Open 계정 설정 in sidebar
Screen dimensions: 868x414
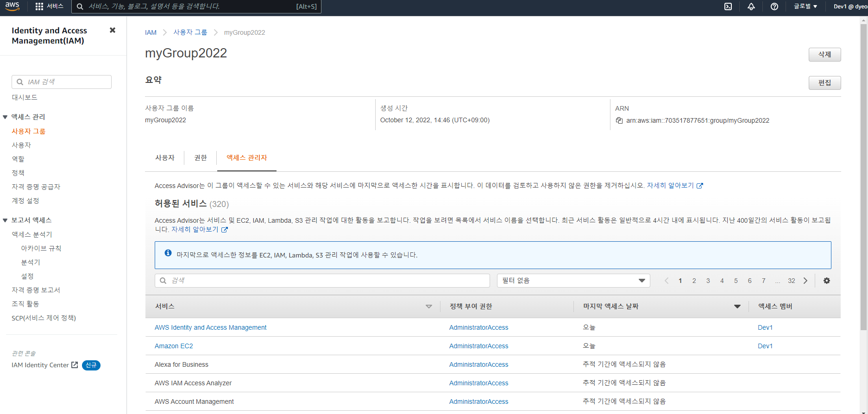(x=25, y=201)
